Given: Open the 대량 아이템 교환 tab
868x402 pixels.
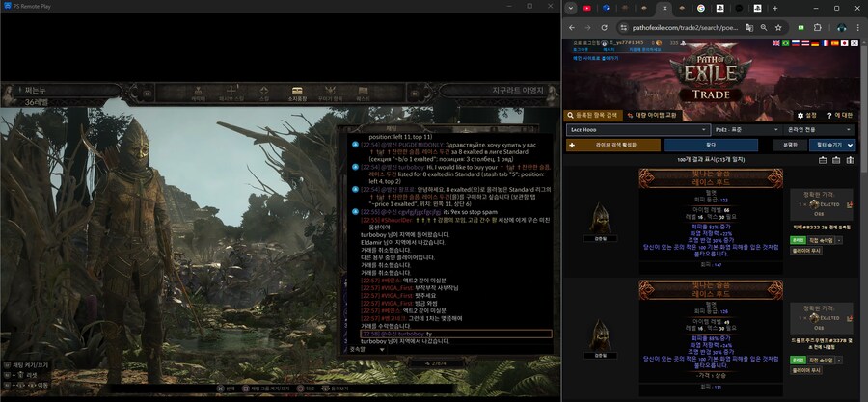Looking at the screenshot, I should (652, 115).
